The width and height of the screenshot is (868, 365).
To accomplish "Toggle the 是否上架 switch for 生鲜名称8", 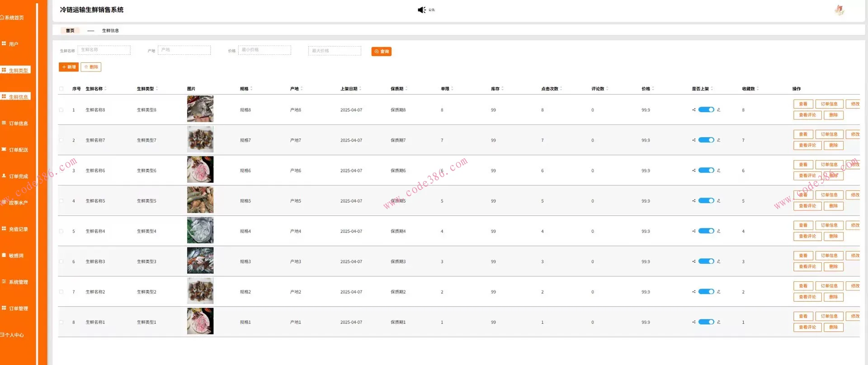I will (x=706, y=110).
